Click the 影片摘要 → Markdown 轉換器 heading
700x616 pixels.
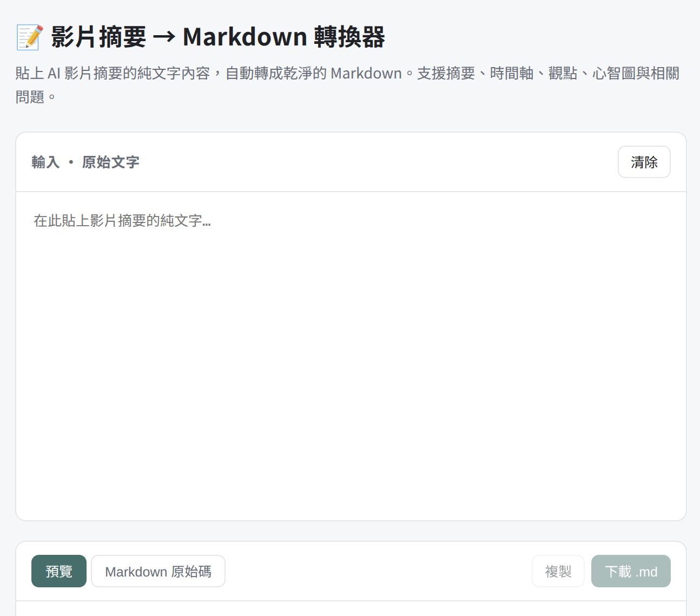217,37
